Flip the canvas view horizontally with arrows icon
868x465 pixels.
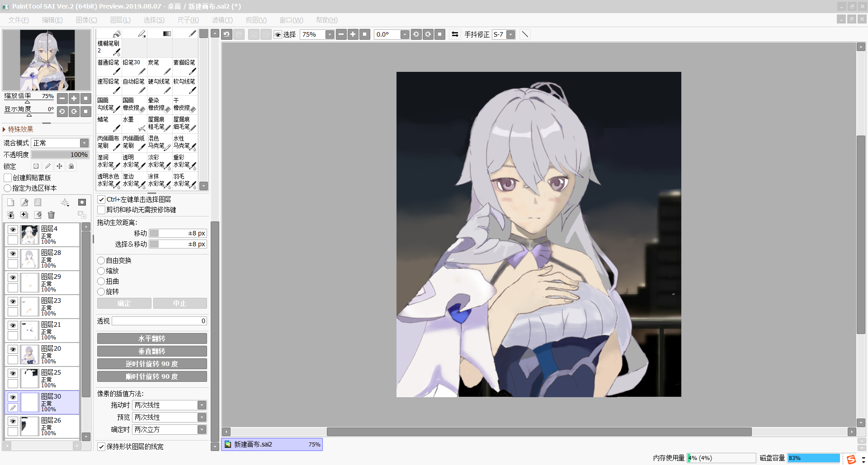tap(455, 34)
